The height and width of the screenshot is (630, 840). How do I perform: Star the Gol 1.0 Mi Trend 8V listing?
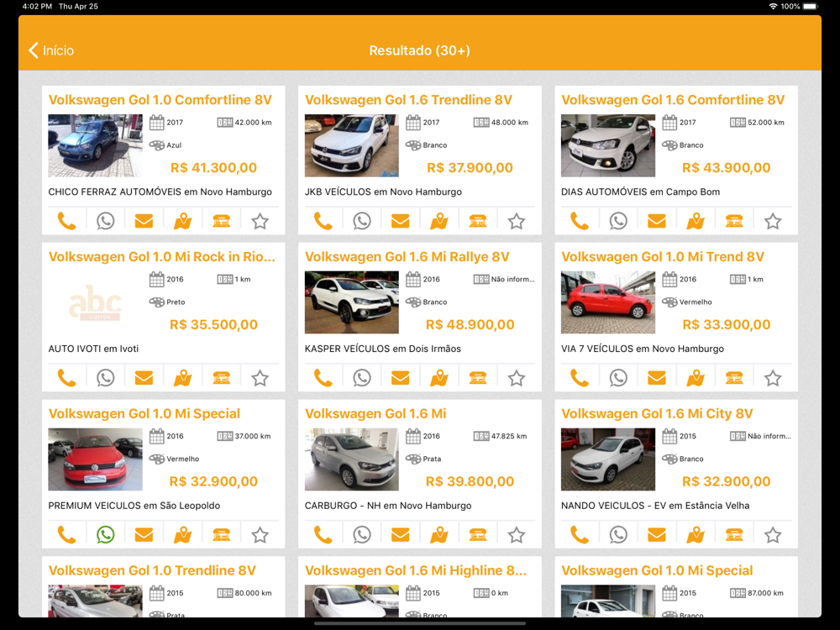[x=773, y=378]
